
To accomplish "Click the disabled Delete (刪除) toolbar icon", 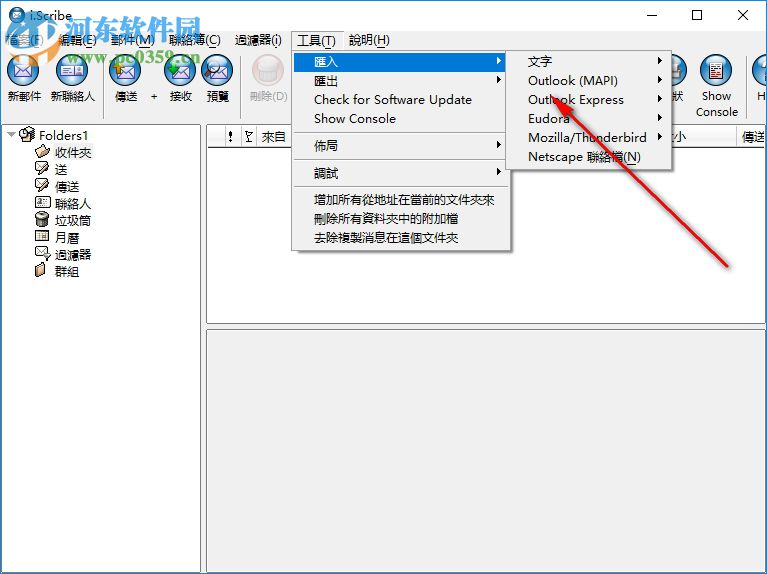I will pyautogui.click(x=268, y=71).
